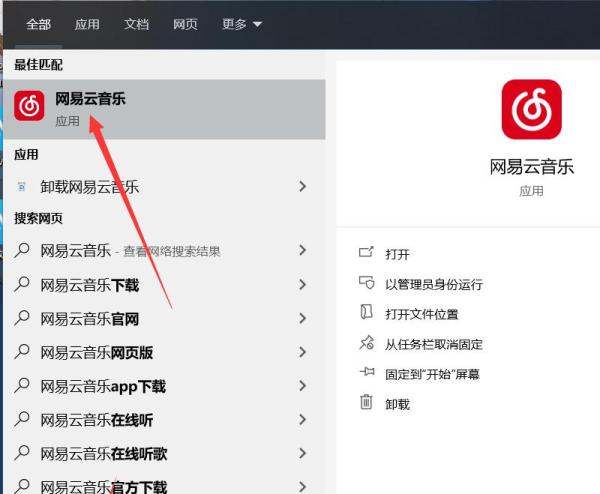Expand chevron of the 网易云音乐在线听 row
The image size is (600, 494).
(x=303, y=419)
